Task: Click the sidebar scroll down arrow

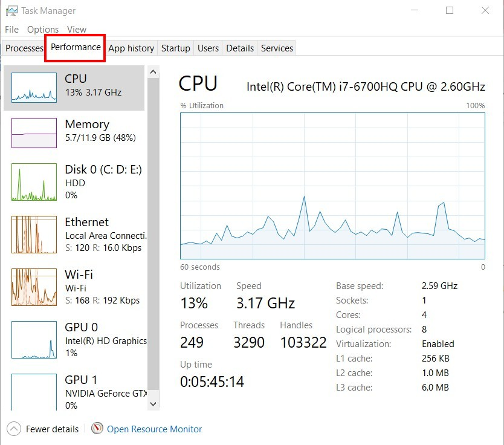Action: tap(153, 404)
